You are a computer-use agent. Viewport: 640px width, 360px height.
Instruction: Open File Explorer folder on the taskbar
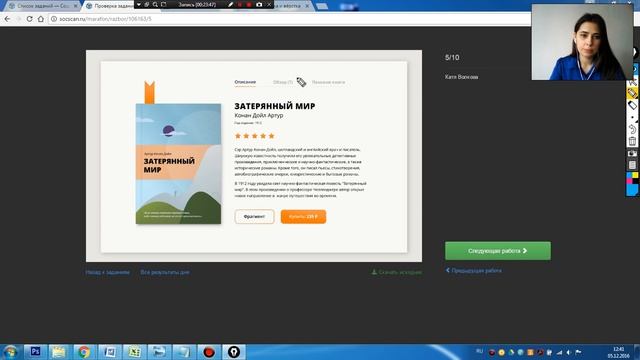pos(59,351)
